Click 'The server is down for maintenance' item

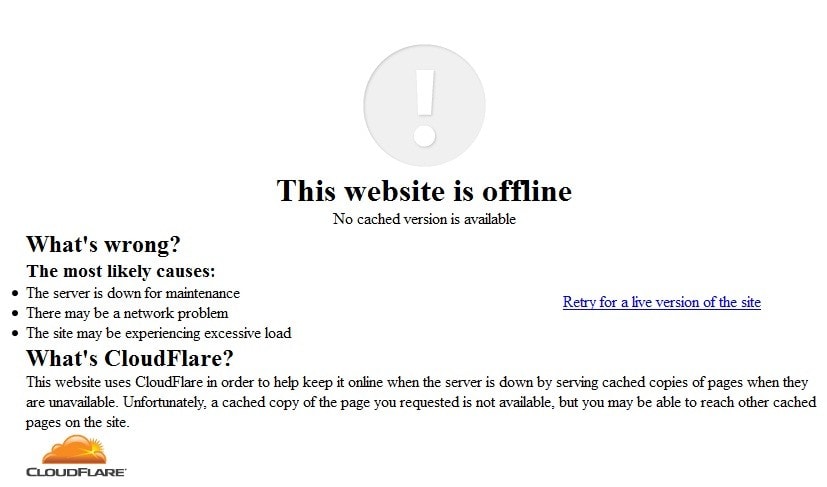click(x=133, y=293)
